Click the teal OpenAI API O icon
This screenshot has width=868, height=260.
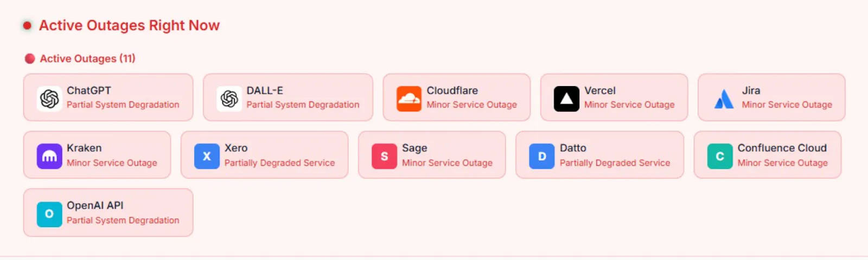pos(49,213)
